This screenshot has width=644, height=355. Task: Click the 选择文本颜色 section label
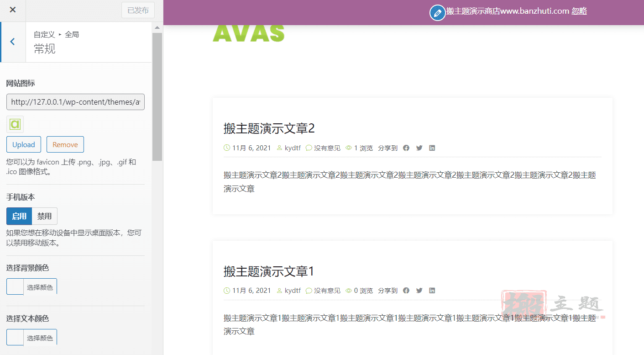pos(27,318)
